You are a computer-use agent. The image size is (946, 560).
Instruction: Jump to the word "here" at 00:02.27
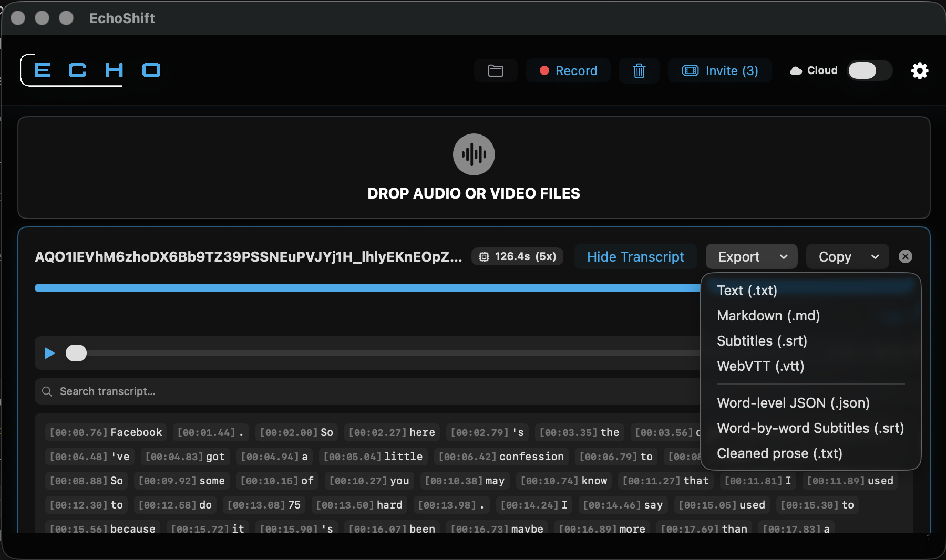[x=392, y=432]
